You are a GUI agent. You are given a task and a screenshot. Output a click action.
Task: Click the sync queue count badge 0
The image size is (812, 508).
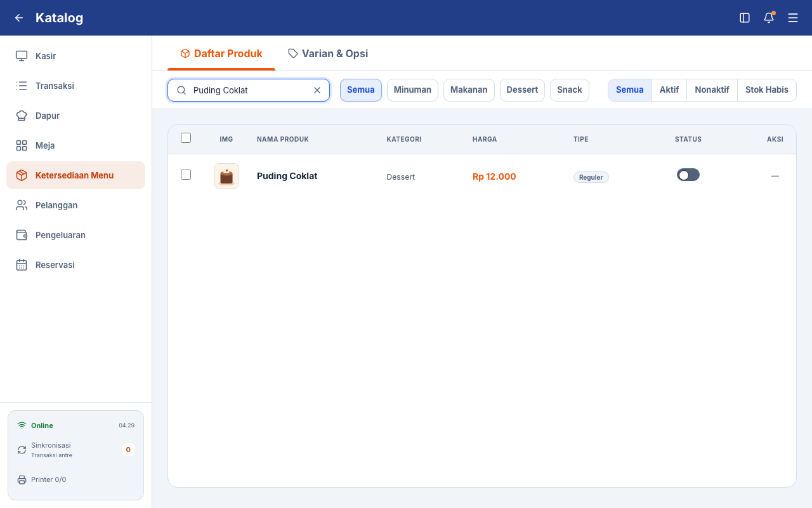(128, 450)
